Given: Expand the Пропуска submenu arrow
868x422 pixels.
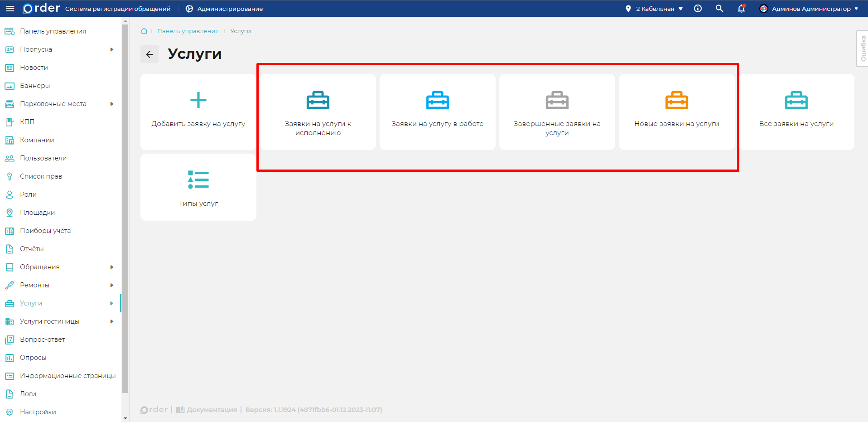Looking at the screenshot, I should point(112,49).
